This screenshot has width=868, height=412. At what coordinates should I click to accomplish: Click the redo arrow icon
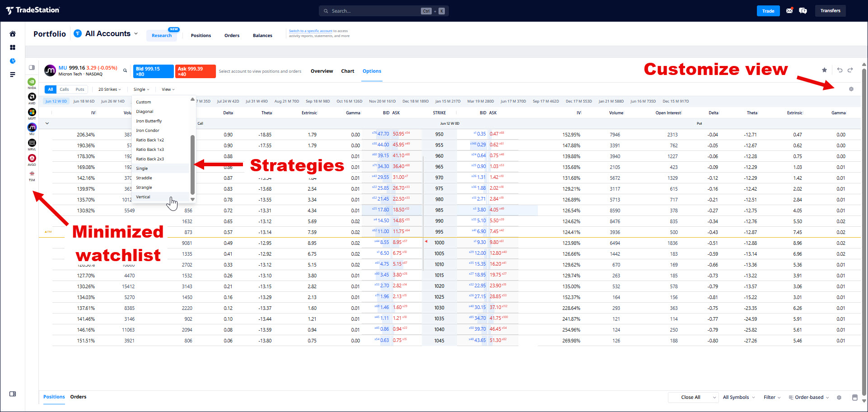850,70
